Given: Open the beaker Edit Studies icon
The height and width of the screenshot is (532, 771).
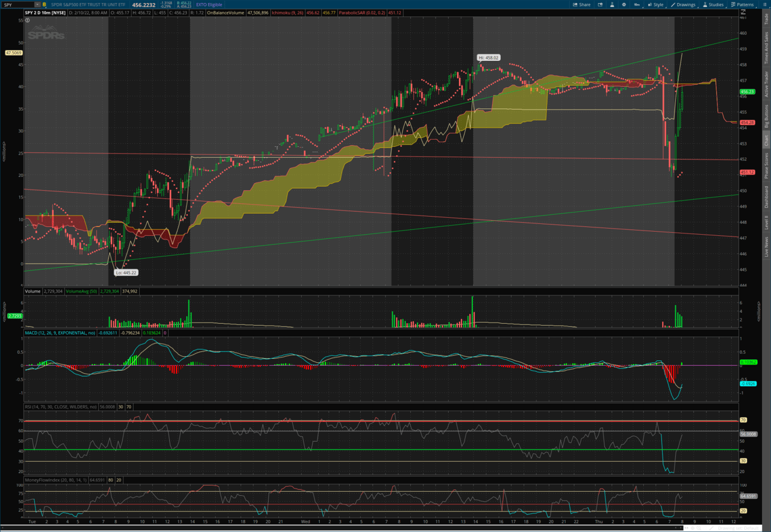Looking at the screenshot, I should 612,4.
